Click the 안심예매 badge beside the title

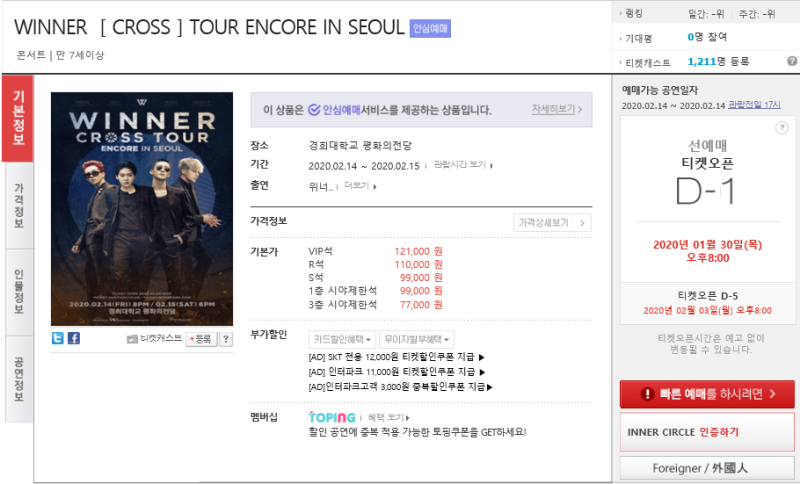coord(430,28)
